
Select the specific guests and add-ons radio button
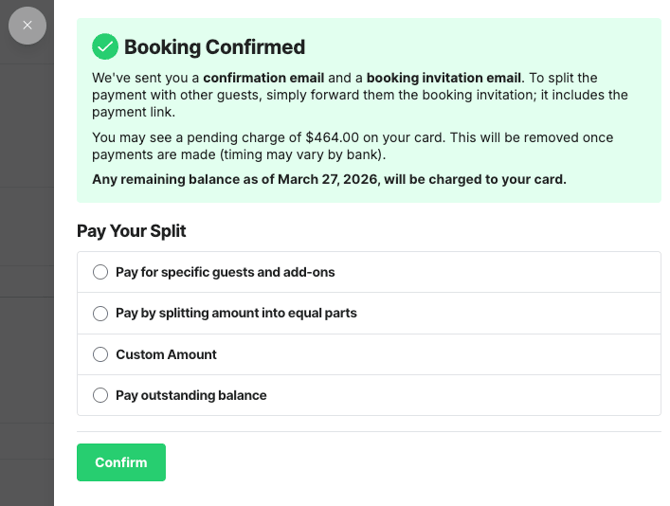tap(100, 272)
